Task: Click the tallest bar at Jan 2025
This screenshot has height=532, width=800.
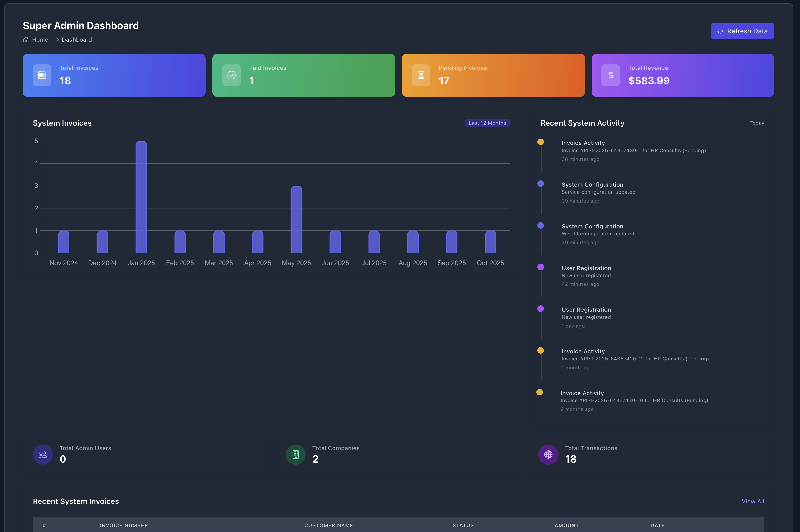Action: (x=141, y=197)
